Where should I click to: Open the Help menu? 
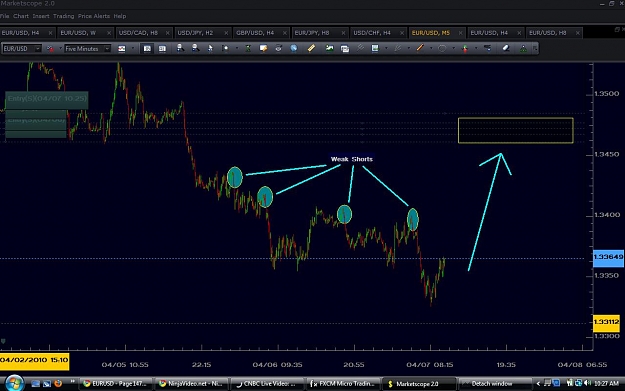(x=120, y=16)
